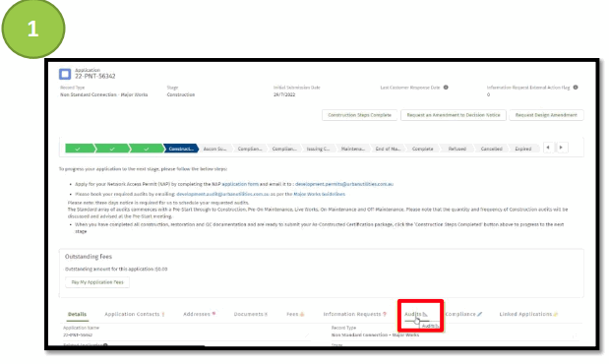This screenshot has height=364, width=609.
Task: Switch to the Details tab
Action: tap(78, 314)
